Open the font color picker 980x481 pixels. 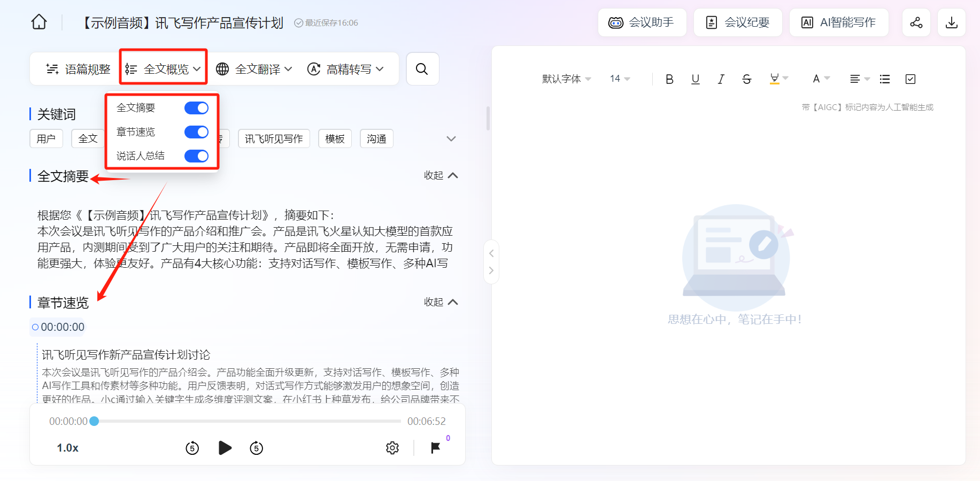pos(821,79)
